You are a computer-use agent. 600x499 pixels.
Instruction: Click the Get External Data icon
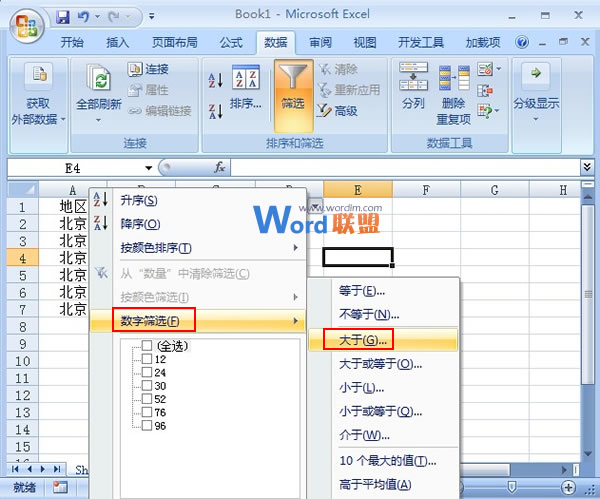click(38, 75)
